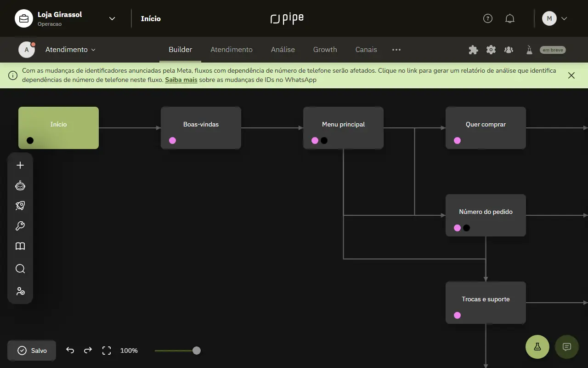The height and width of the screenshot is (368, 588).
Task: Click the magnifier search icon in sidebar
Action: coord(20,269)
